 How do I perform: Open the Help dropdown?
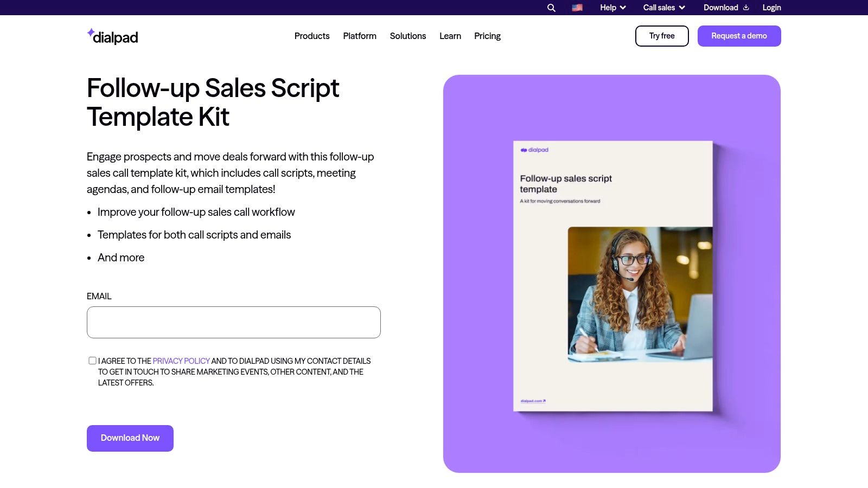pos(612,8)
